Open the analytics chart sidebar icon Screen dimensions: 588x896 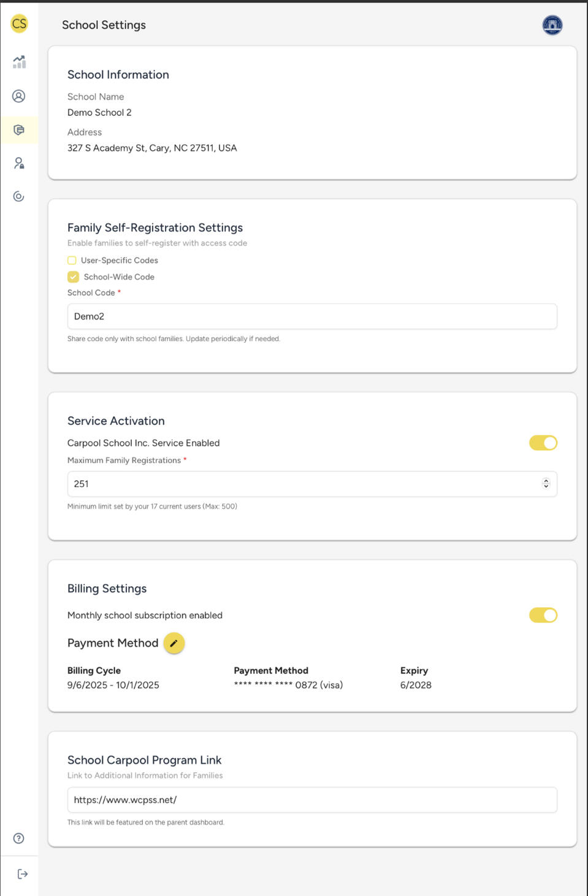19,62
